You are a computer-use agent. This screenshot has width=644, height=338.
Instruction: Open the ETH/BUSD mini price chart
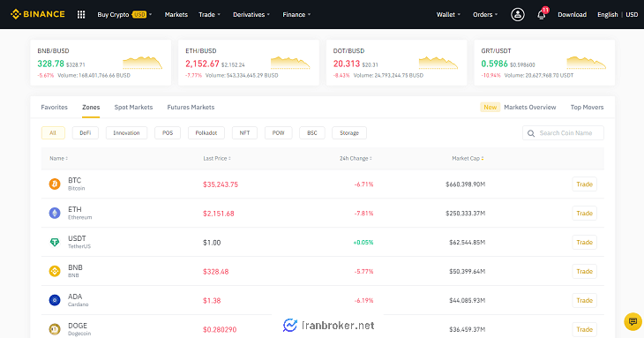coord(290,63)
